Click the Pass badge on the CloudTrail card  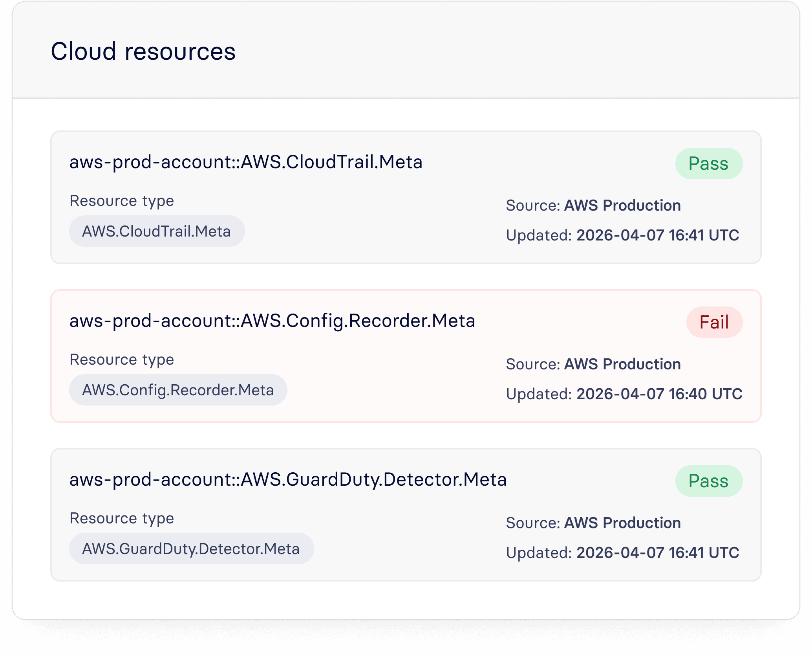[x=708, y=163]
